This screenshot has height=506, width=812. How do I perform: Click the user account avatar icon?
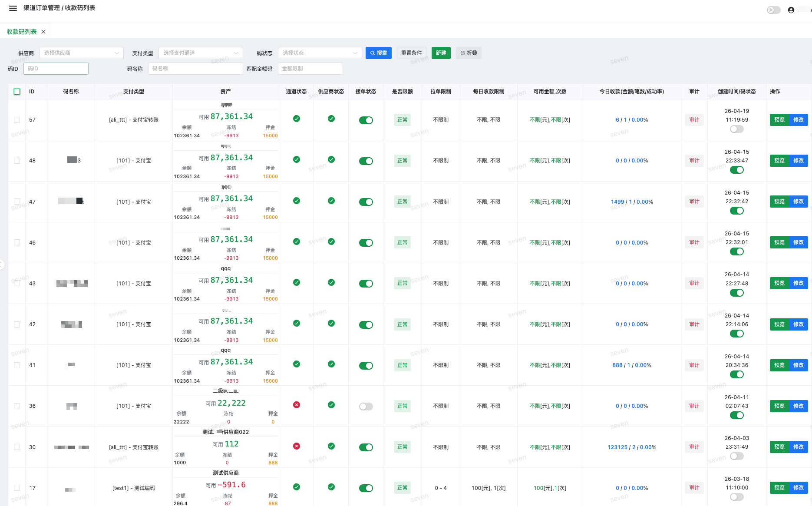[x=791, y=10]
